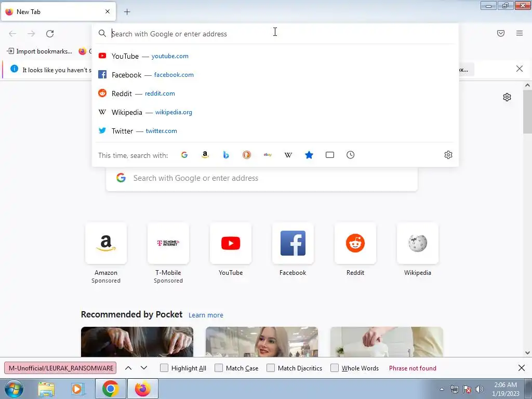Search this time with eBay

tap(268, 155)
